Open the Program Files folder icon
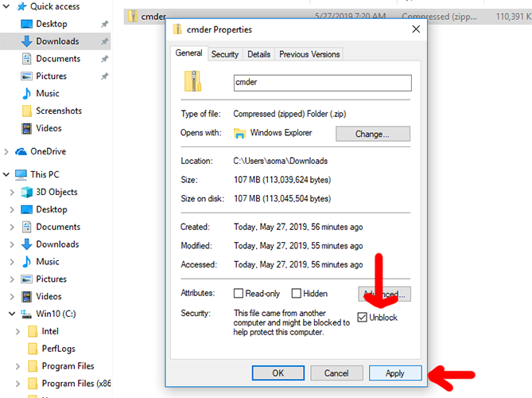This screenshot has height=398, width=532. pyautogui.click(x=33, y=366)
